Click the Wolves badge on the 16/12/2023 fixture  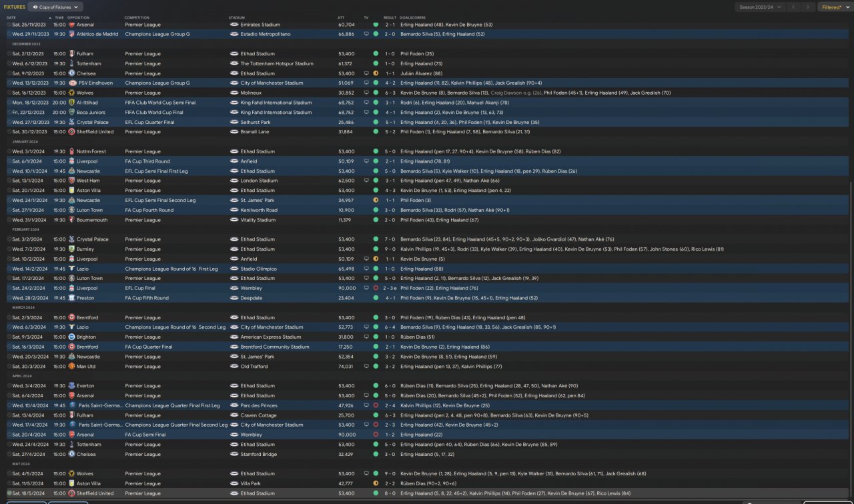71,93
